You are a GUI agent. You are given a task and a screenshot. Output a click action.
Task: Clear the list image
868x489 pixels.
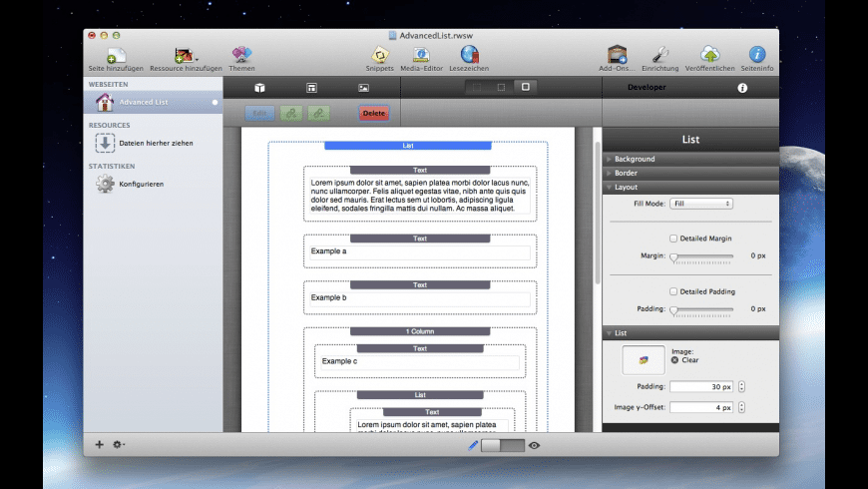pyautogui.click(x=674, y=360)
